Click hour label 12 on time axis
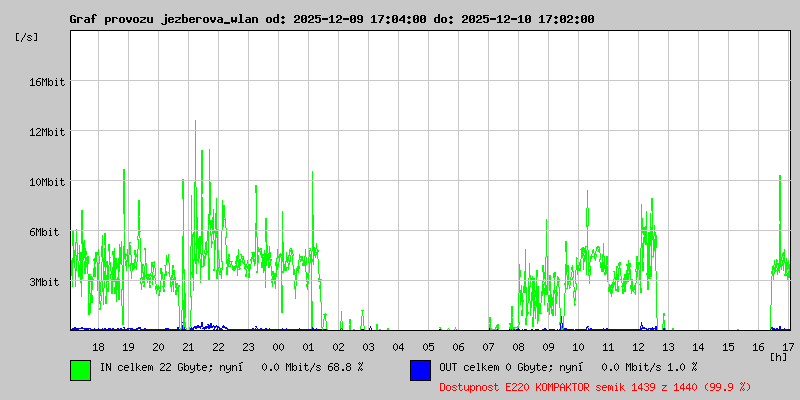Screen dimensions: 800x400 [639, 347]
